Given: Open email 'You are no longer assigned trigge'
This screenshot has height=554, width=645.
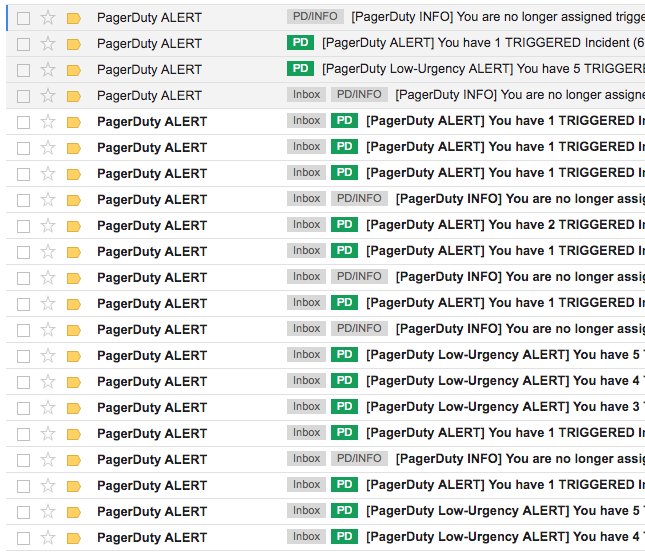Looking at the screenshot, I should pyautogui.click(x=497, y=17).
